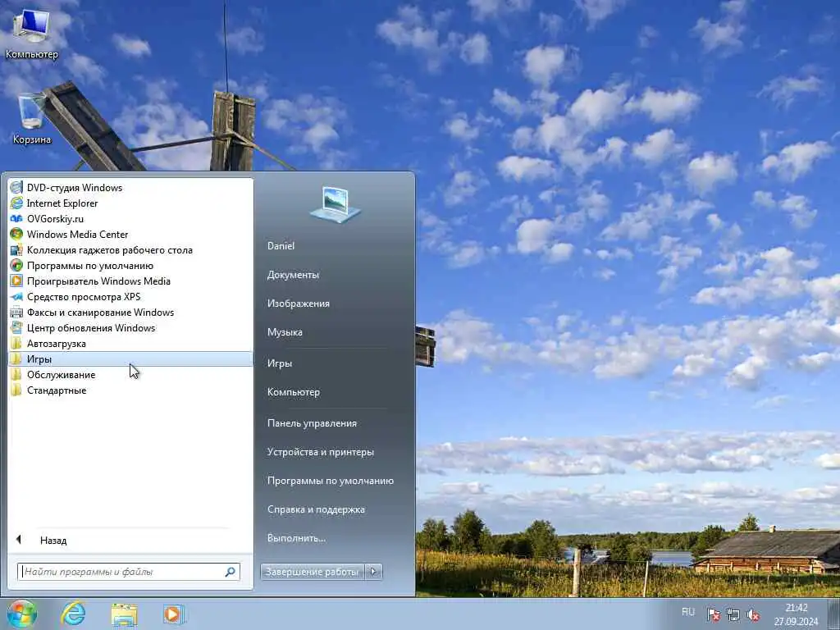Screen dimensions: 840x630
Task: Click the Start orb button
Action: tap(22, 614)
